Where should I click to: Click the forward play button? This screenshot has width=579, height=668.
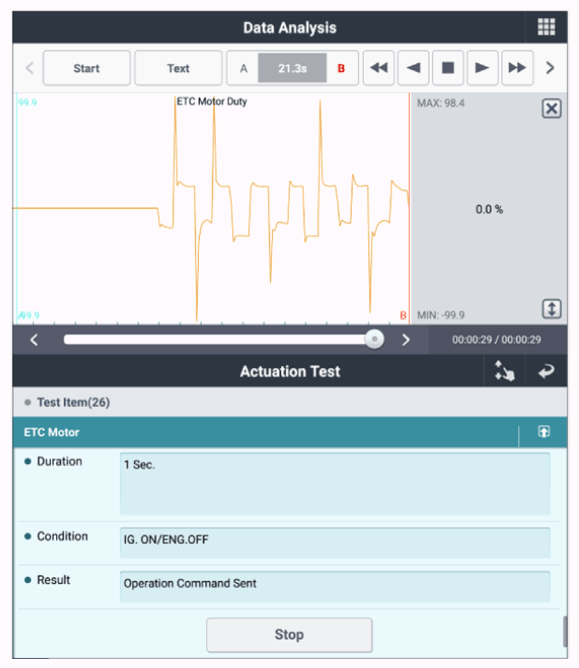click(482, 68)
